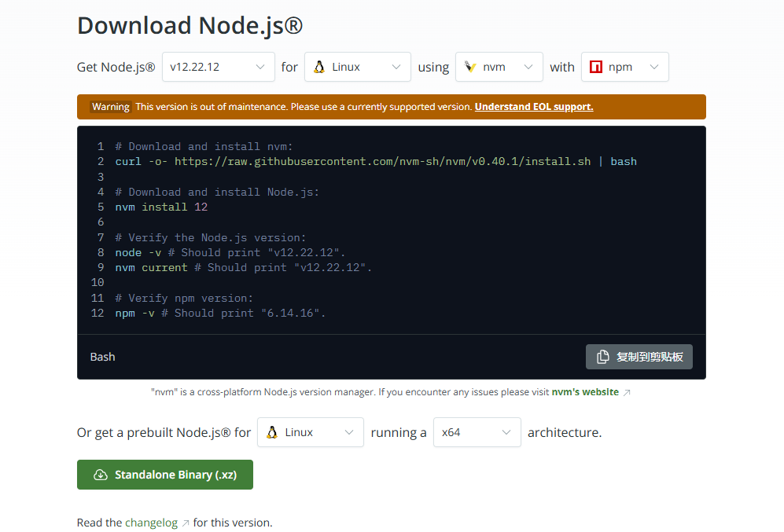
Task: Visit the nvm's website link
Action: 585,392
